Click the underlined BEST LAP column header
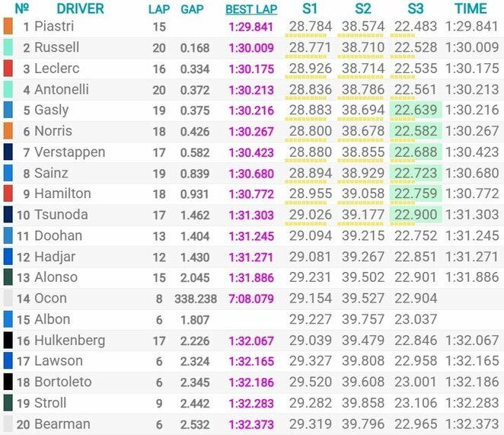 coord(250,10)
